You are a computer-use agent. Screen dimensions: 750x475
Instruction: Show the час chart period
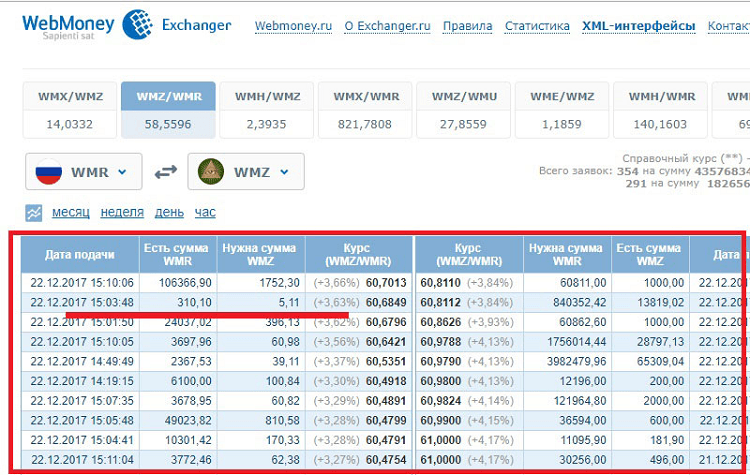(205, 212)
